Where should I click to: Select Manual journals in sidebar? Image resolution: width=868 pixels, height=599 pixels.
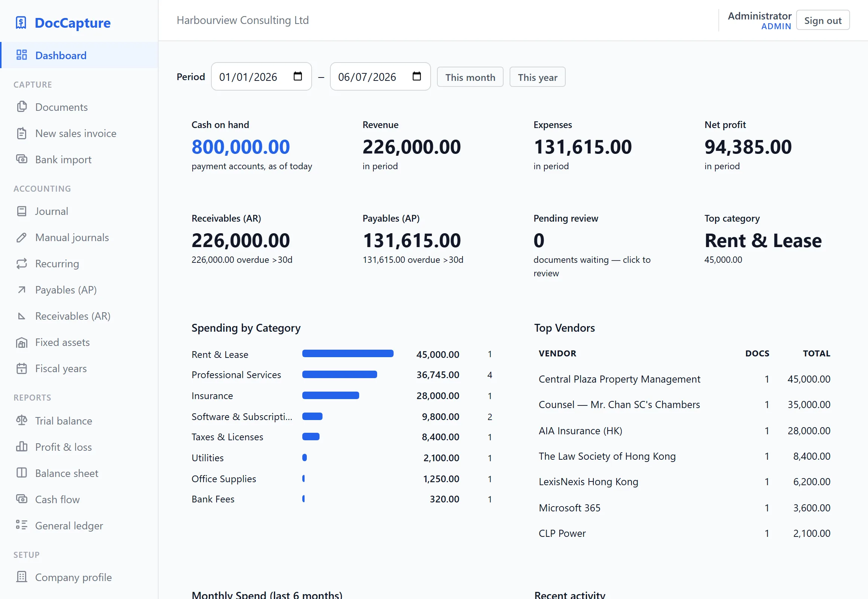pos(79,238)
